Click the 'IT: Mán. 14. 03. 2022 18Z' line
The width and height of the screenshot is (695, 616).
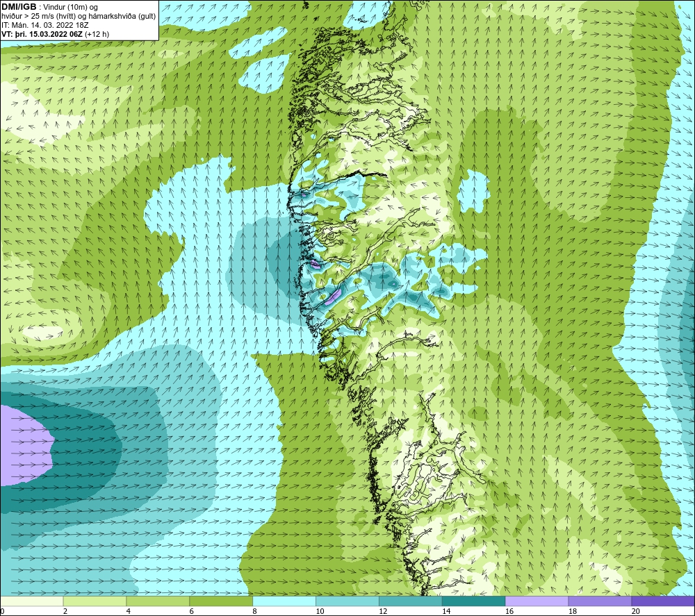[45, 25]
